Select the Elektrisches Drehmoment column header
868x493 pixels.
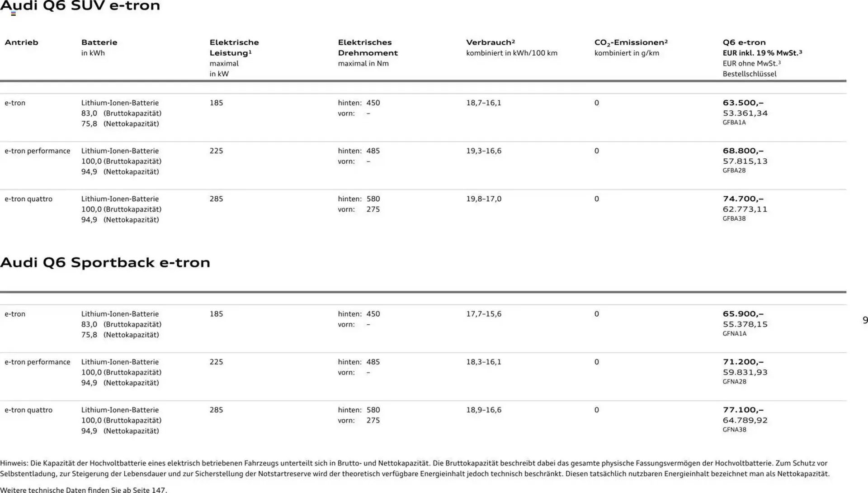[x=368, y=47]
